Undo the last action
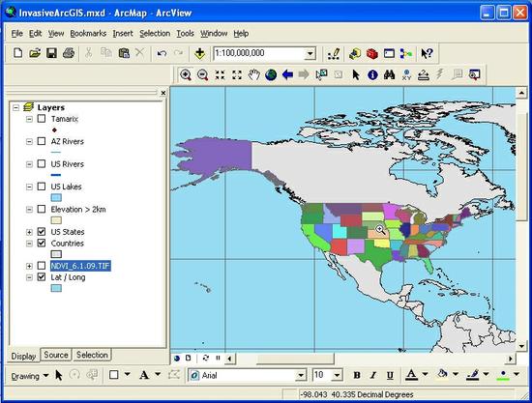The width and height of the screenshot is (532, 403). 162,53
